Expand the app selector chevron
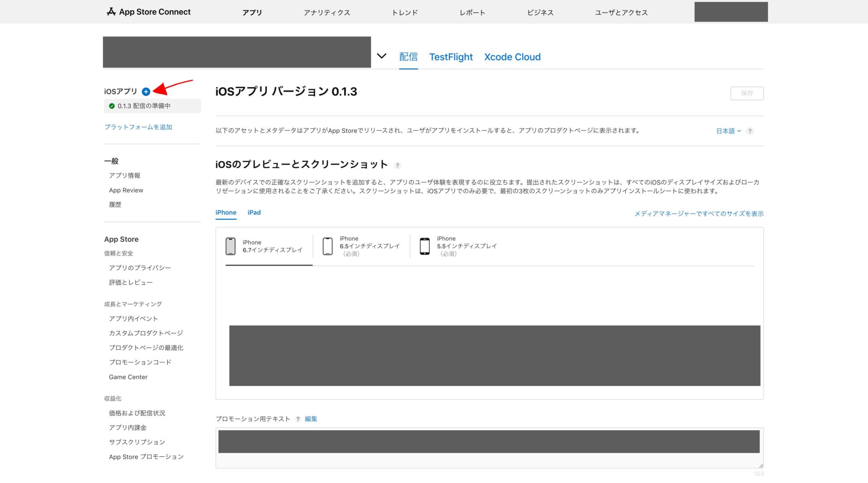868x483 pixels. [x=382, y=56]
